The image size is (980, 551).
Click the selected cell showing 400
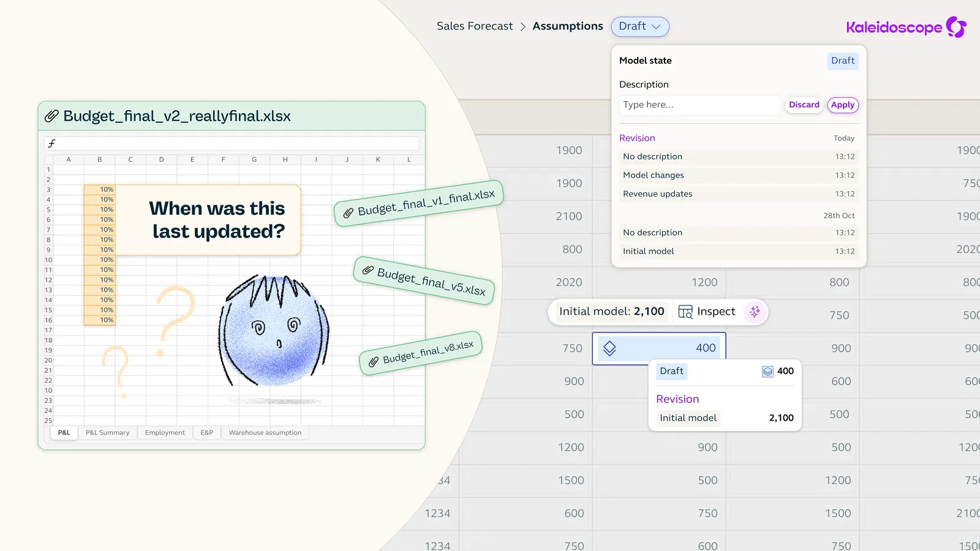coord(659,348)
